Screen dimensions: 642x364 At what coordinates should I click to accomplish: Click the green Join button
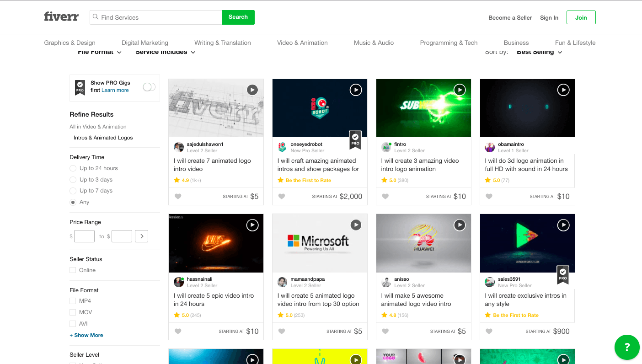tap(581, 17)
